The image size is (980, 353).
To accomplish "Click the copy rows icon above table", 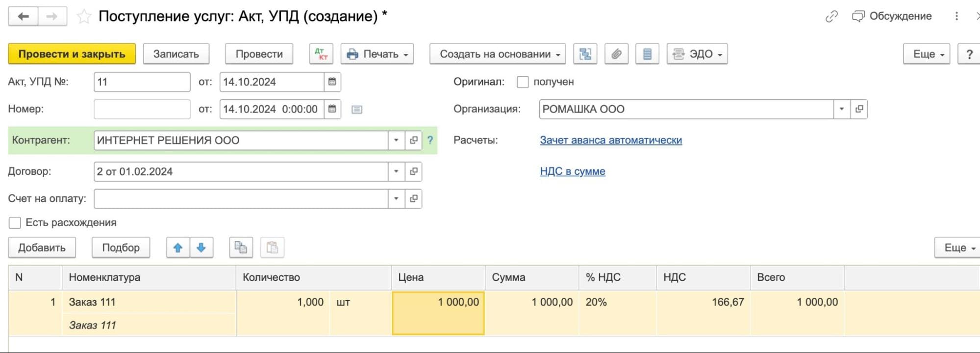I will coord(241,248).
